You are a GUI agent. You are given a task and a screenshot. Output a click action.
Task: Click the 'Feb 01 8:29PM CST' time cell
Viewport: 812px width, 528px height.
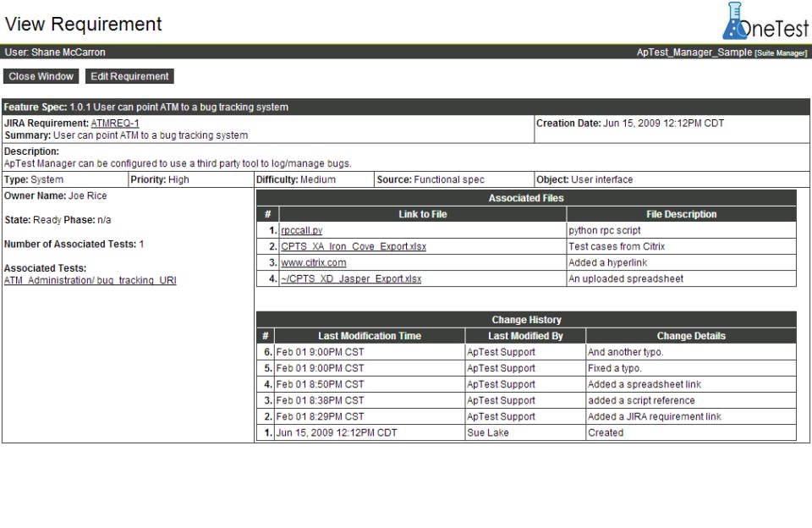click(x=370, y=416)
